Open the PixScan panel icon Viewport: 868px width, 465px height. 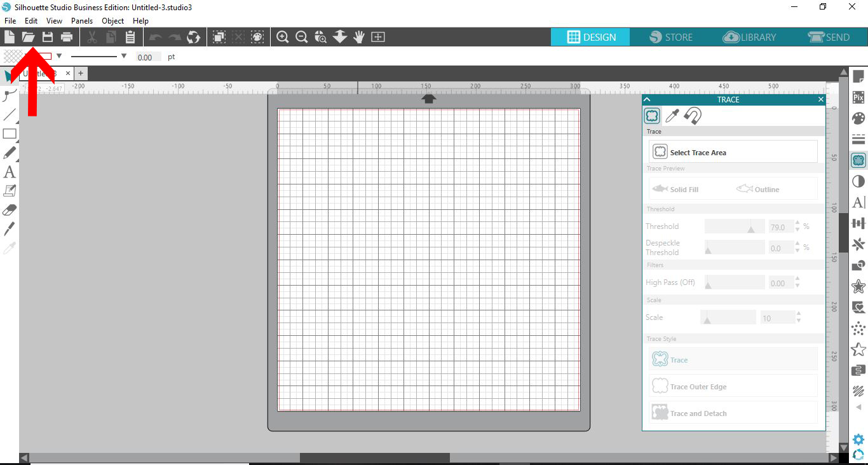858,97
